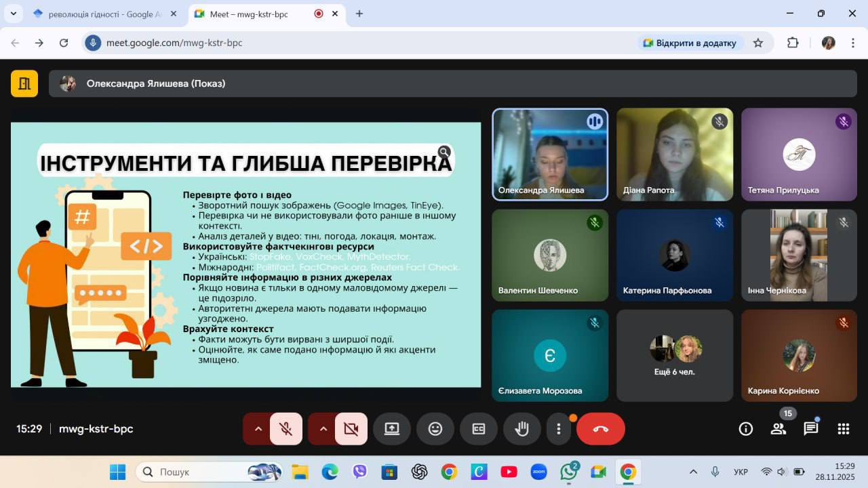Click the Відкрити в додатку button
Screen dimensions: 868x488
690,43
